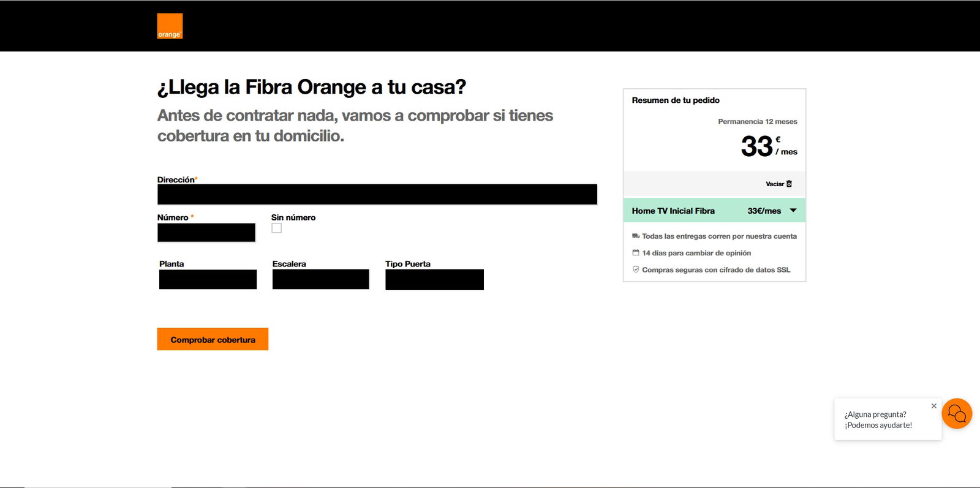Image resolution: width=980 pixels, height=488 pixels.
Task: Click 'Todas las entregas corren por nuestra cuenta'
Action: [719, 236]
